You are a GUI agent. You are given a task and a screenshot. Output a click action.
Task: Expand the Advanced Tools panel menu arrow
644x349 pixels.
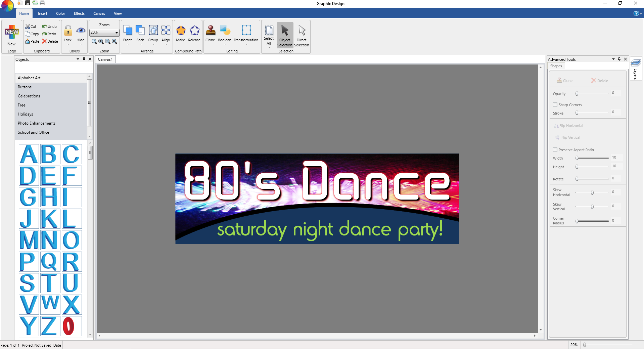613,59
